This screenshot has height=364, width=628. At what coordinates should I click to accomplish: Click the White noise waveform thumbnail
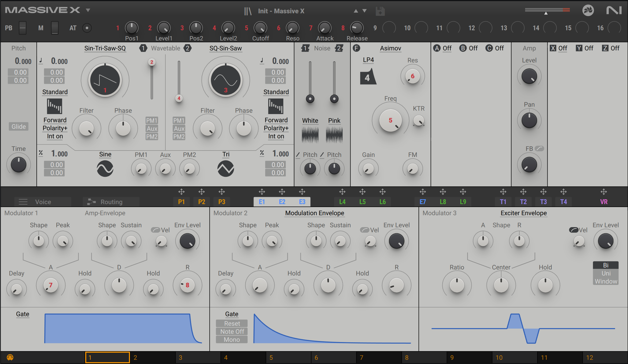[x=310, y=134]
